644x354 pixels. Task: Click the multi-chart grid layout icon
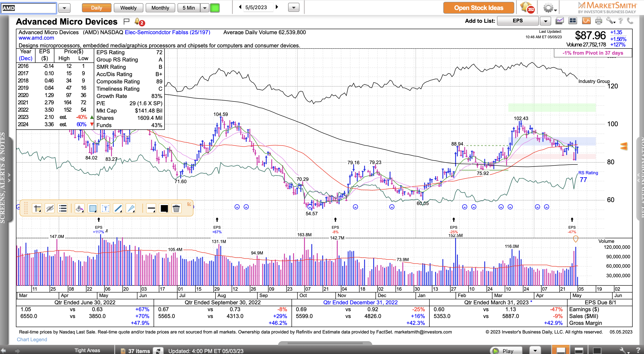tap(573, 21)
